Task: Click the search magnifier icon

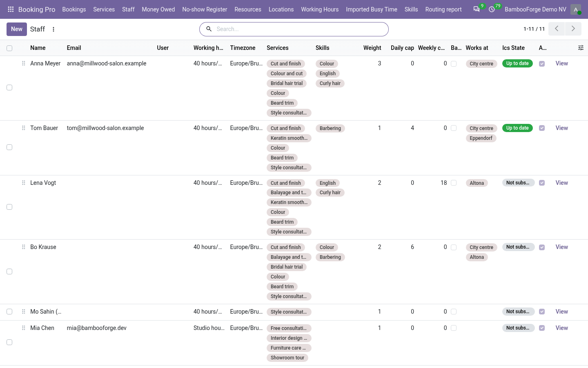Action: tap(209, 29)
